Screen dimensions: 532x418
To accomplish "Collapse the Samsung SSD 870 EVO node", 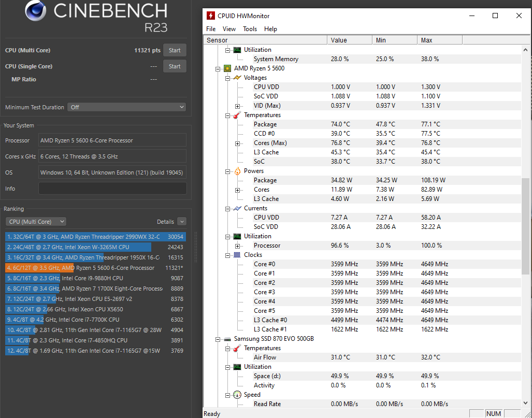I will coord(218,339).
